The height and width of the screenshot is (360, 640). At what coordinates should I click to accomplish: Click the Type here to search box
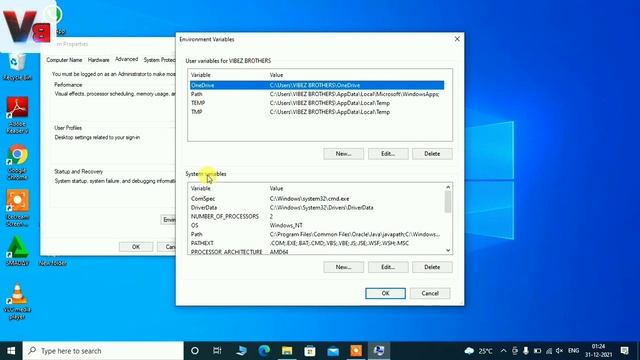point(103,351)
